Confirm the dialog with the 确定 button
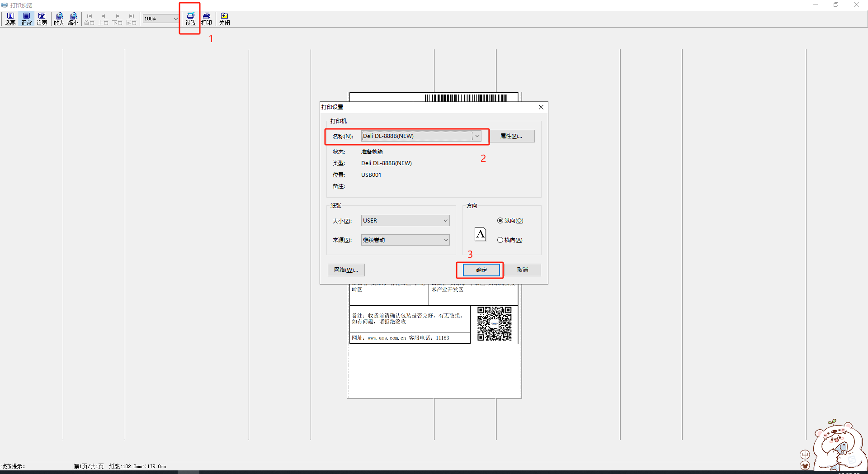This screenshot has height=474, width=868. 481,270
